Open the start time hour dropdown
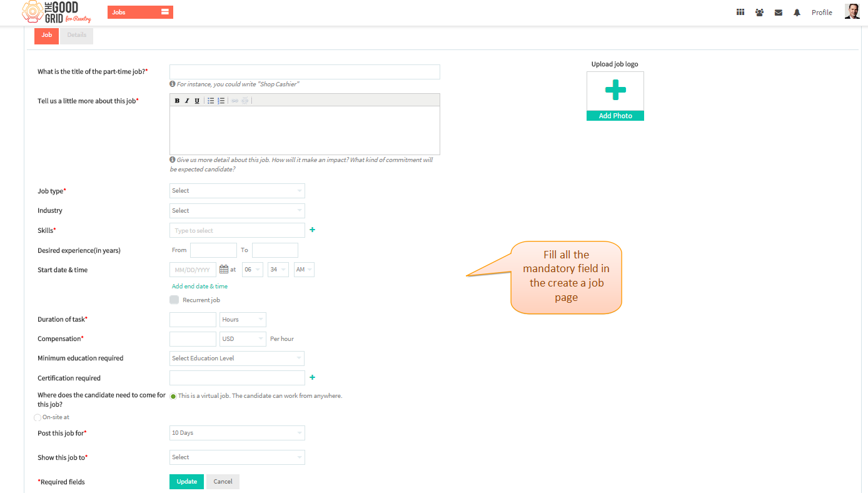 (x=253, y=270)
